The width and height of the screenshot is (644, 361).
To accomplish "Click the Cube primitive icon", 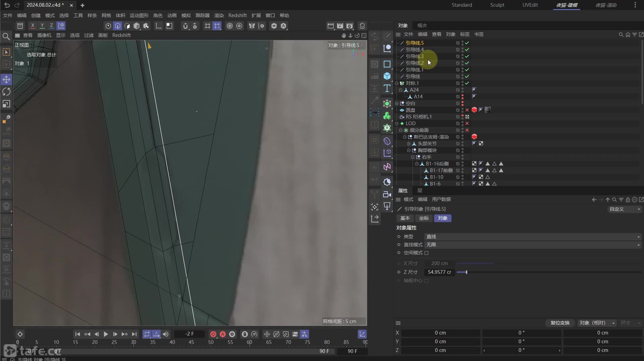I will click(387, 76).
